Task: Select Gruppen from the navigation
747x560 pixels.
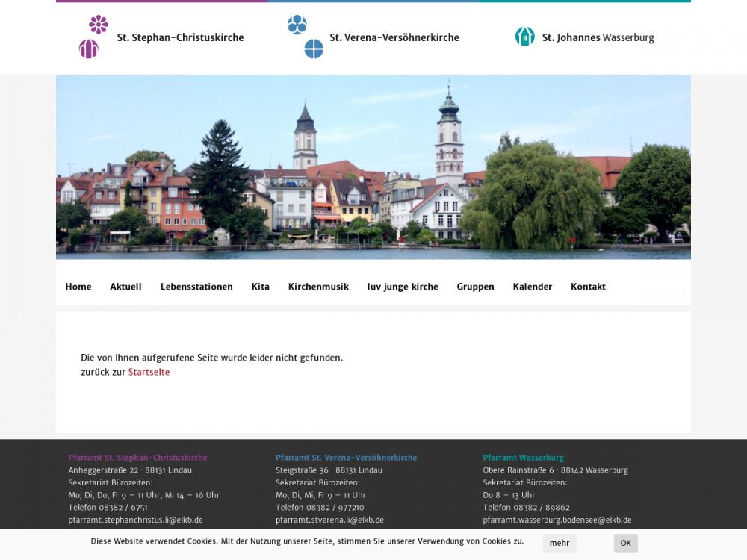Action: [x=475, y=287]
